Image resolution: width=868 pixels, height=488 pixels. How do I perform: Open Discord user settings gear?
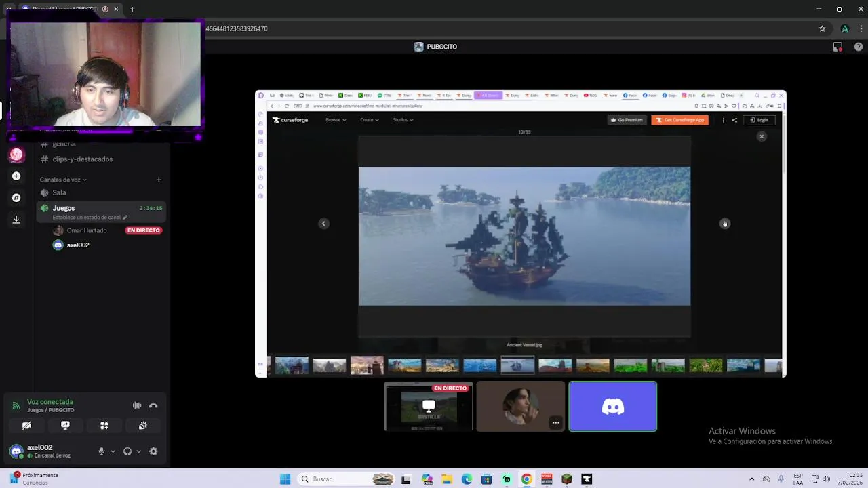153,451
